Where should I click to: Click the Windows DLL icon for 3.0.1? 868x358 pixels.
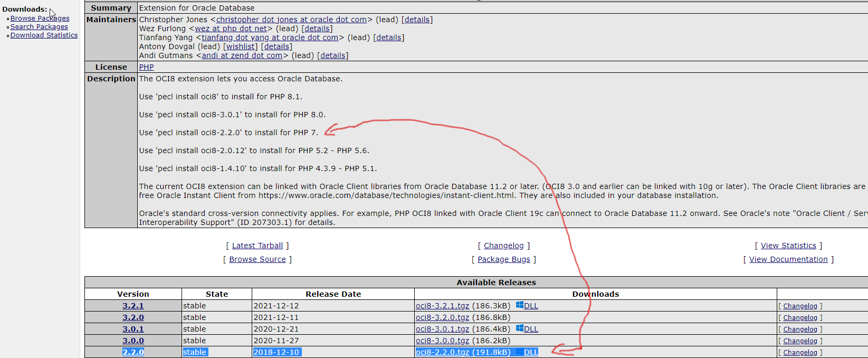[x=520, y=328]
